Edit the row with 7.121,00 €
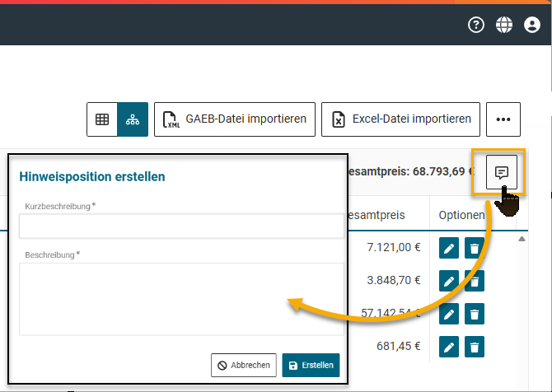This screenshot has height=392, width=552. (x=449, y=248)
